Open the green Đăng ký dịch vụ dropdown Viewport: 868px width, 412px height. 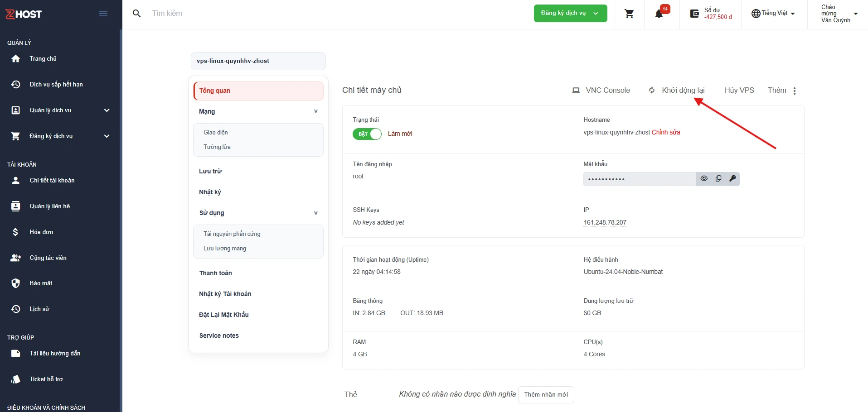click(570, 13)
